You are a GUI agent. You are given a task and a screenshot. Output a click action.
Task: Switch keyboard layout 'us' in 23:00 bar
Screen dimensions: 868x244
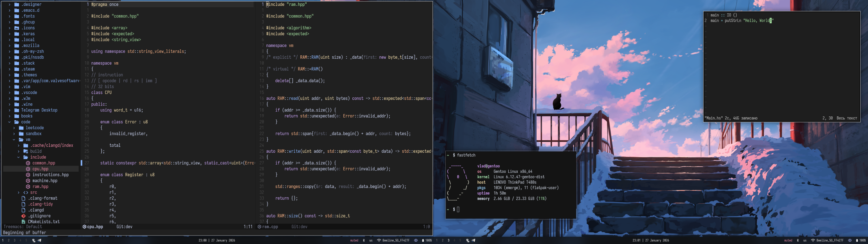click(x=371, y=240)
